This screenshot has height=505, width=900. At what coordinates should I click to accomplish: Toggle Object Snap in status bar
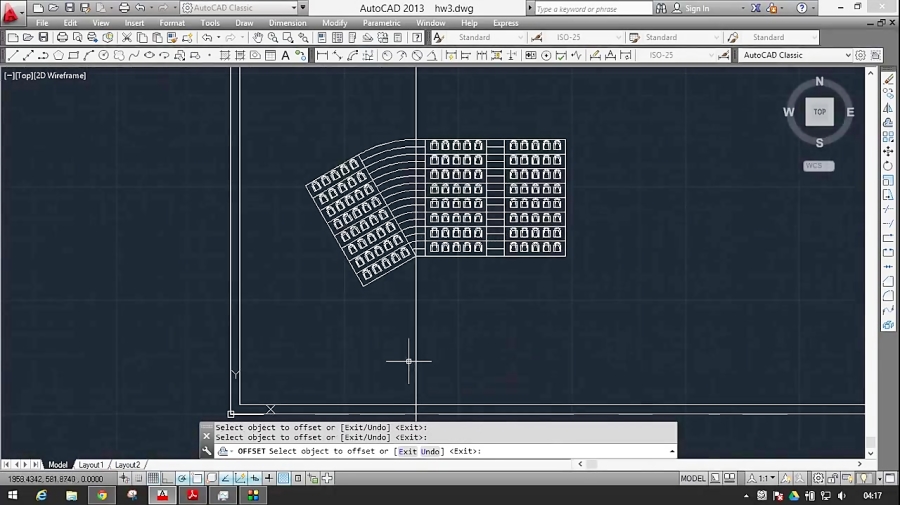pyautogui.click(x=197, y=479)
